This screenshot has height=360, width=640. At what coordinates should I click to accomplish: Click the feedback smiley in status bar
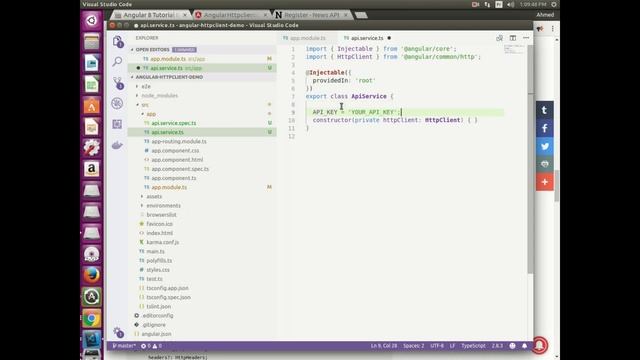coord(512,346)
